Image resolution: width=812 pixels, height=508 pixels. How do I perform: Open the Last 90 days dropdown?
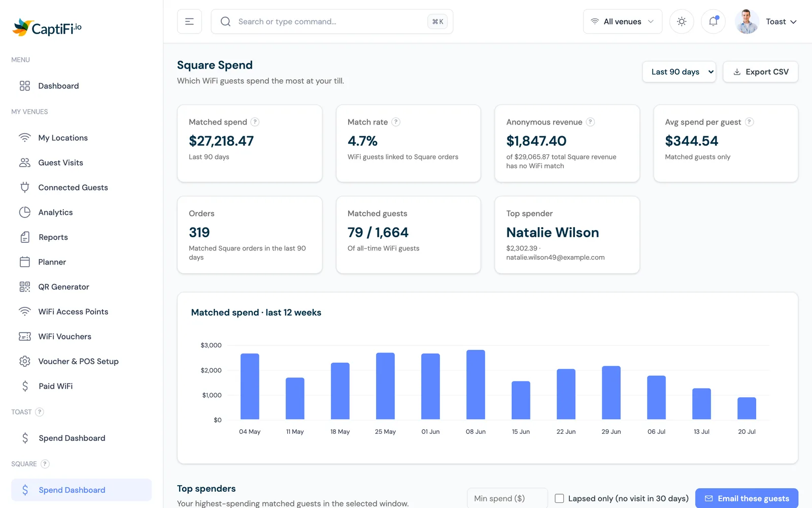tap(679, 72)
